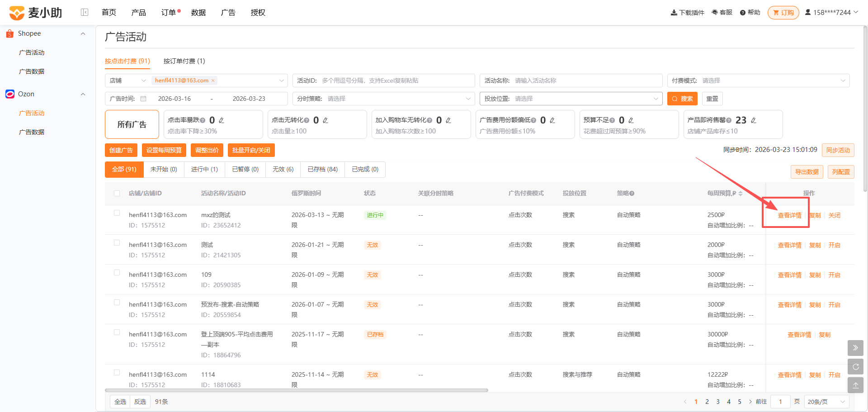The image size is (868, 412).
Task: Check the 测试 campaign row checkbox
Action: point(117,242)
